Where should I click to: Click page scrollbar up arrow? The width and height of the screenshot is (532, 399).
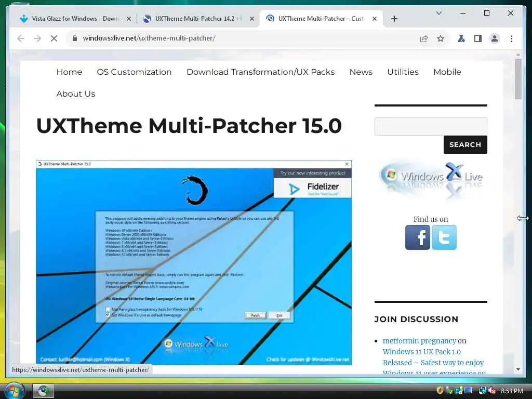click(x=518, y=55)
